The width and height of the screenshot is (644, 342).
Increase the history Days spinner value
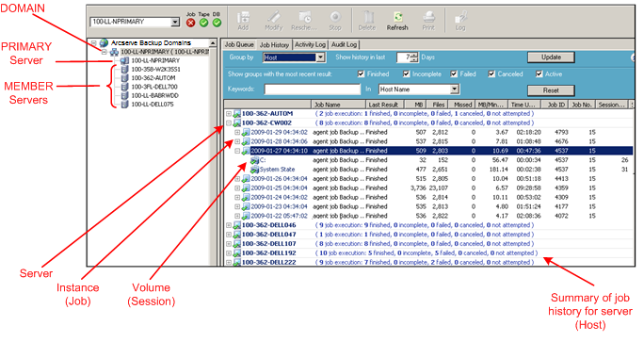pyautogui.click(x=414, y=55)
